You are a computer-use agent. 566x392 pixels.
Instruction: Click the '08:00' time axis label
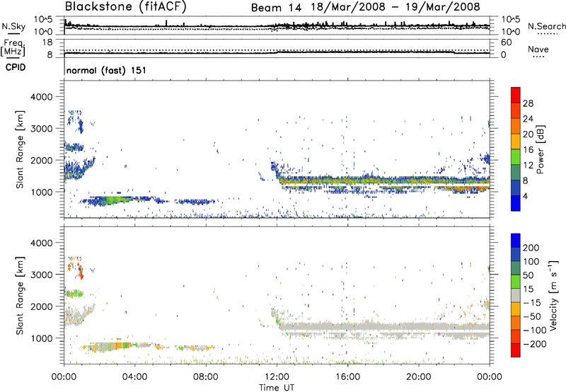[x=206, y=377]
